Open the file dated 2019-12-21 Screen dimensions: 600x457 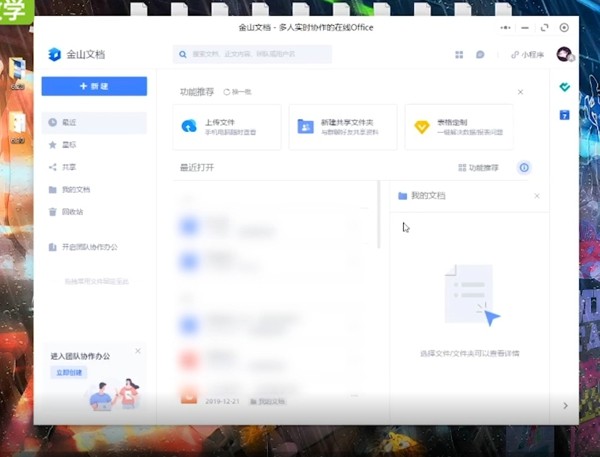(x=272, y=394)
